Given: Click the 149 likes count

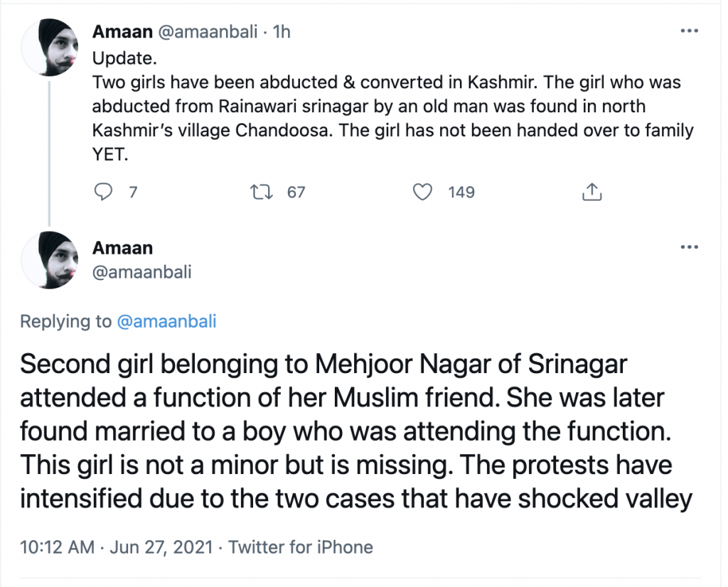Looking at the screenshot, I should click(x=461, y=192).
